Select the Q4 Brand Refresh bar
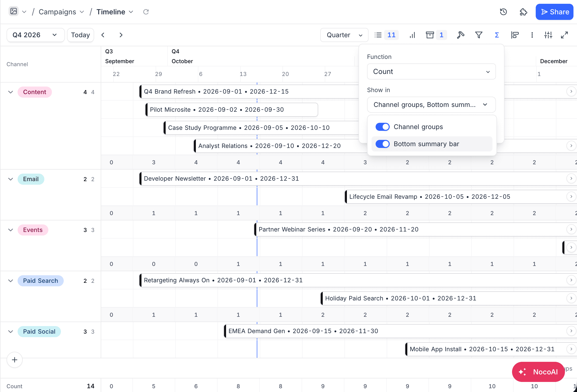 pos(249,92)
